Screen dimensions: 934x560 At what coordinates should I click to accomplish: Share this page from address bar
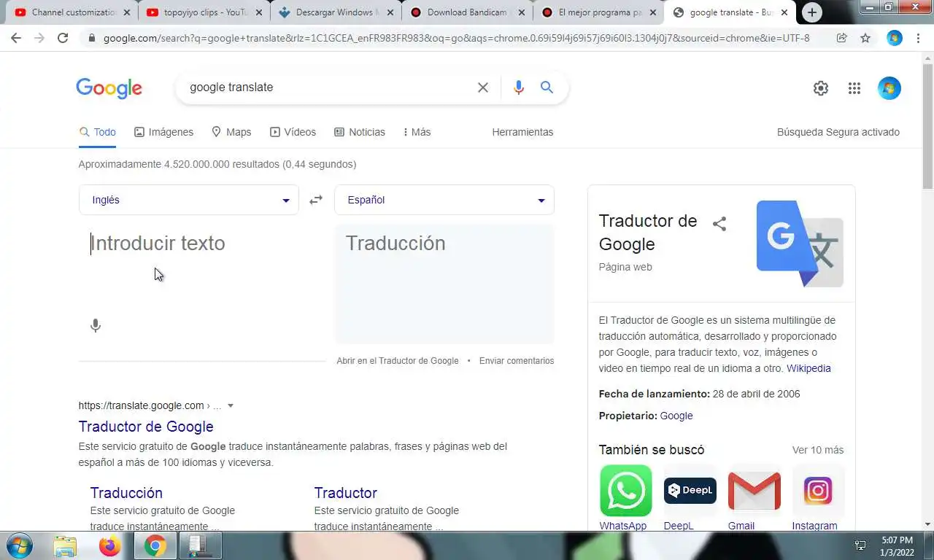point(842,38)
